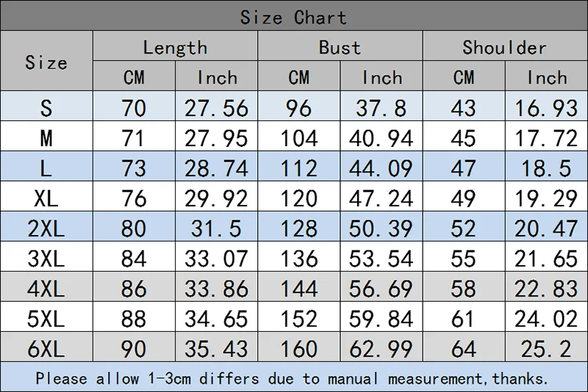Select the Length column header
Viewport: 588px width, 392px height.
pos(175,48)
